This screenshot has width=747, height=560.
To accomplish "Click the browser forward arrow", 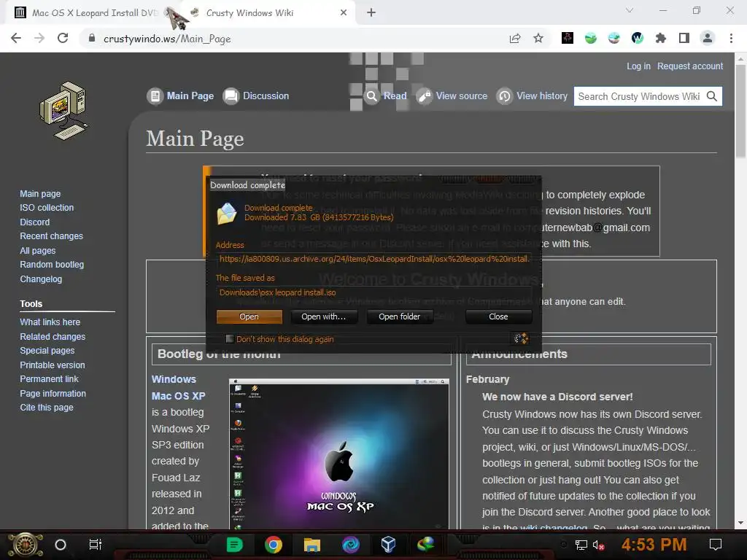I will (39, 38).
